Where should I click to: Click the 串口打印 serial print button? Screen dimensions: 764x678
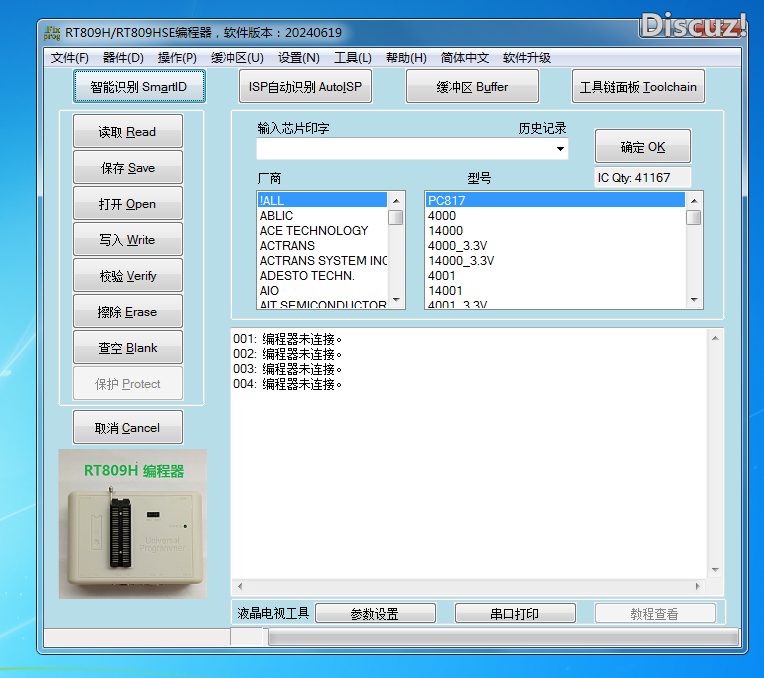click(x=515, y=614)
